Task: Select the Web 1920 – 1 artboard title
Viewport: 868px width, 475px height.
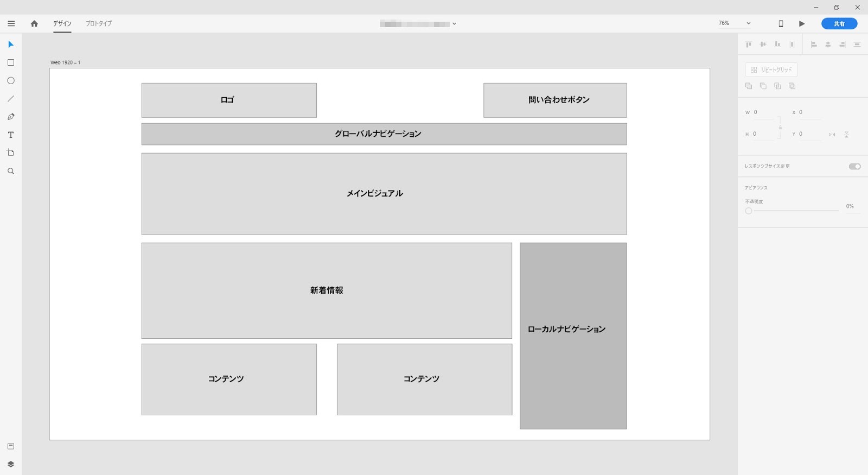Action: (65, 62)
